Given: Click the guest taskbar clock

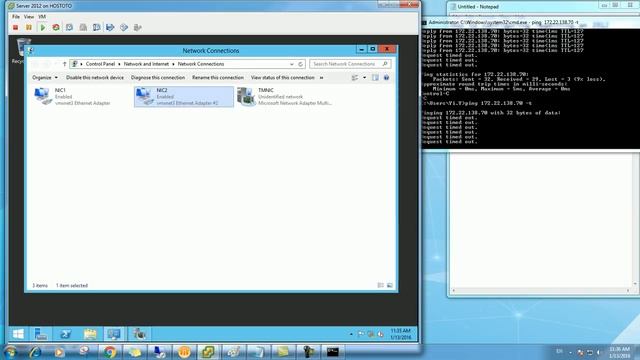Looking at the screenshot, I should click(400, 334).
